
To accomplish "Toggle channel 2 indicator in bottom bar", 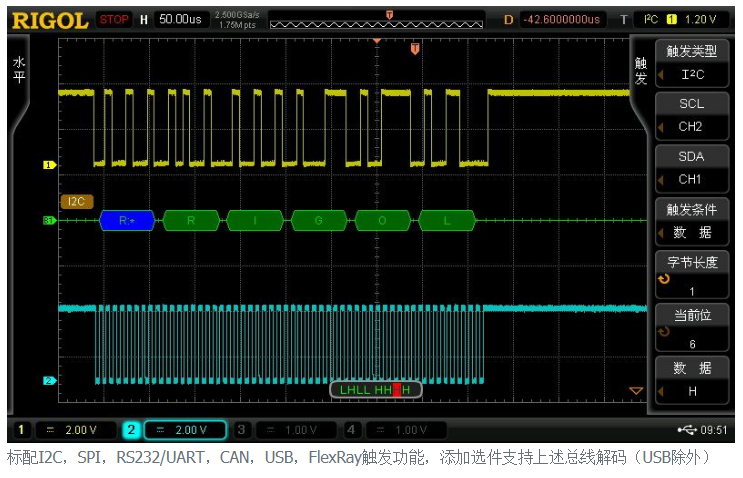I will (x=131, y=430).
